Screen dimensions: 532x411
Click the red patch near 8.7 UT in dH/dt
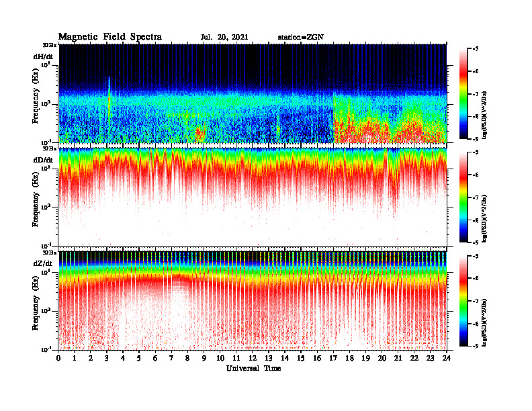(x=200, y=134)
